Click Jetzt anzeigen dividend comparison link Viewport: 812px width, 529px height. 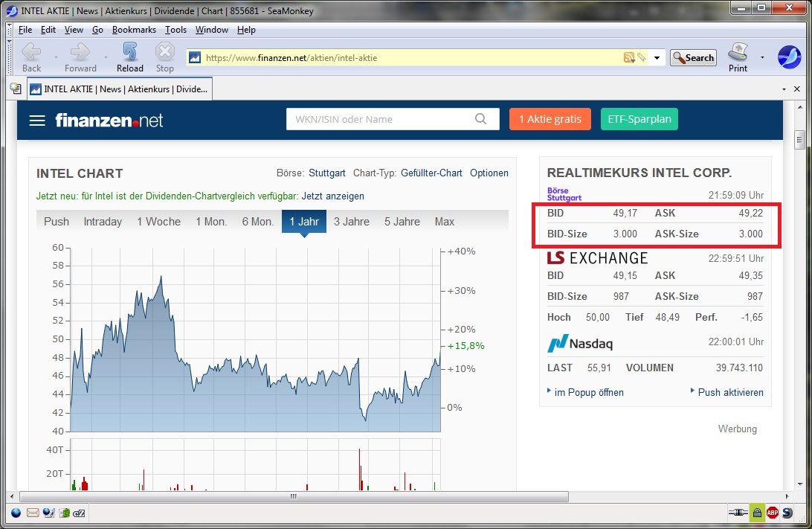(333, 196)
